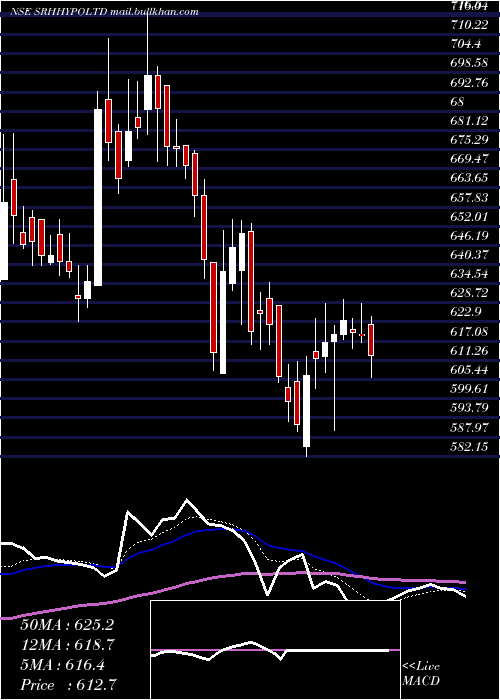Click inside the MACD inset chart
500x700 pixels.
click(275, 650)
